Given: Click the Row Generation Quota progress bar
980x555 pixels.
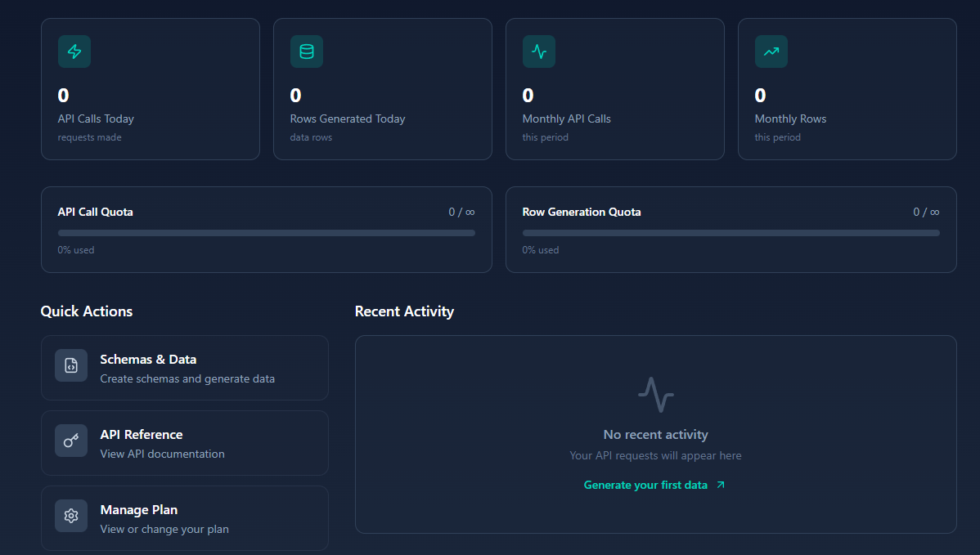Looking at the screenshot, I should click(731, 233).
